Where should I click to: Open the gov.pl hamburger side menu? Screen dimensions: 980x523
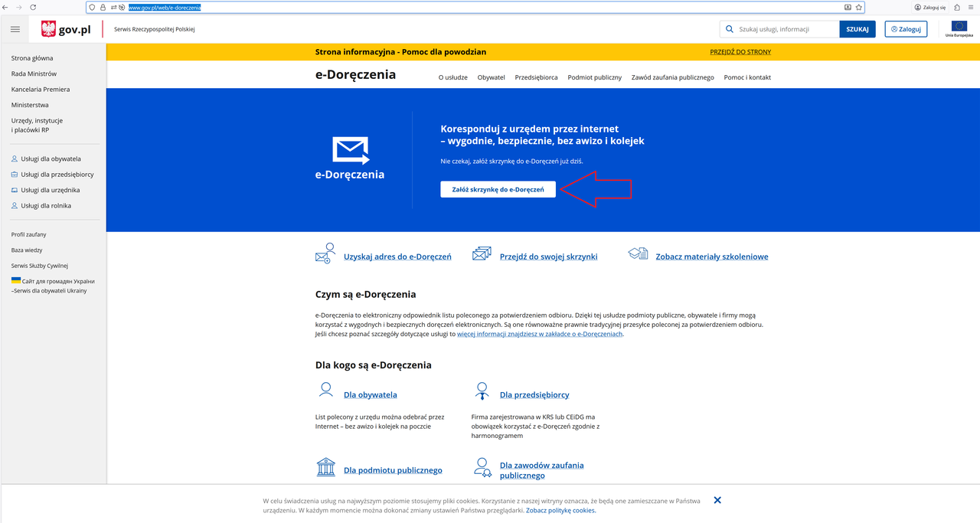click(15, 29)
